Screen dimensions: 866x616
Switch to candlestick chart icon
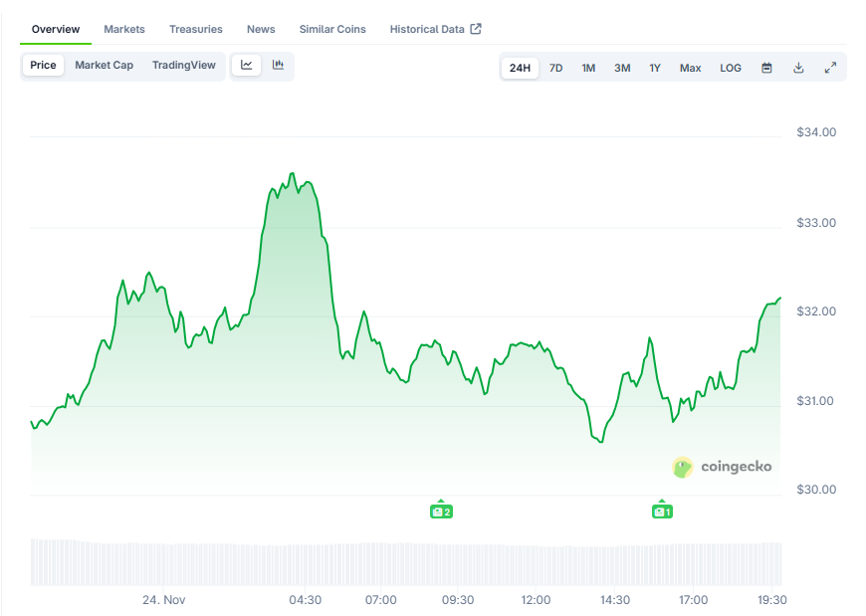(279, 66)
